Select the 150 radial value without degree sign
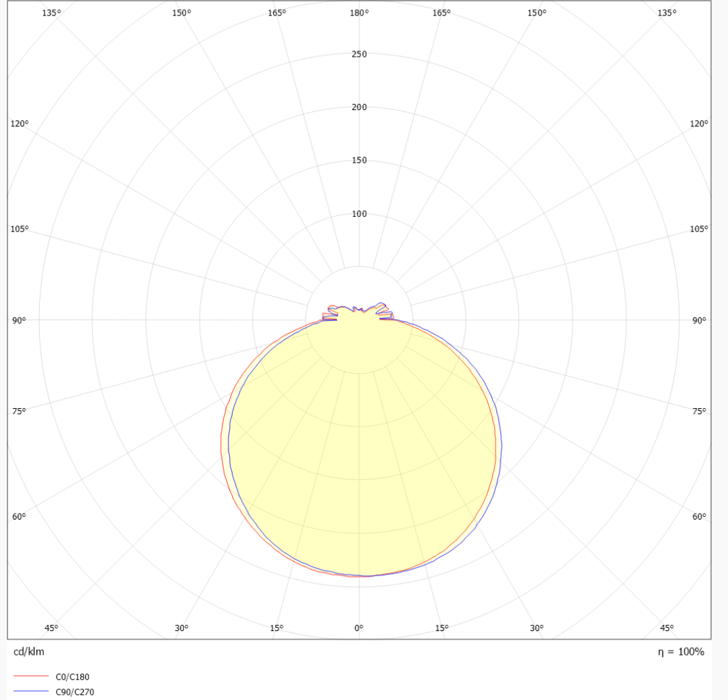The width and height of the screenshot is (728, 700). [359, 160]
